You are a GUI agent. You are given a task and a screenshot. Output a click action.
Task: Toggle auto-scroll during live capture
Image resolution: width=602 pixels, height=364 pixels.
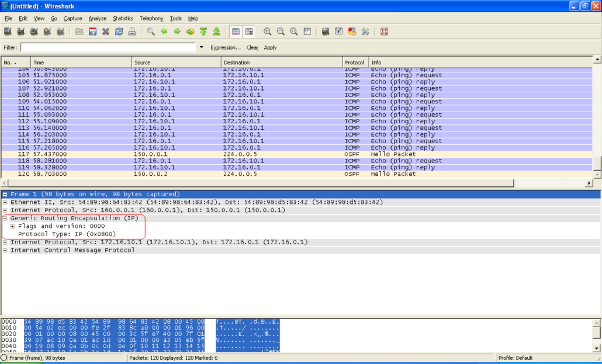pyautogui.click(x=249, y=31)
